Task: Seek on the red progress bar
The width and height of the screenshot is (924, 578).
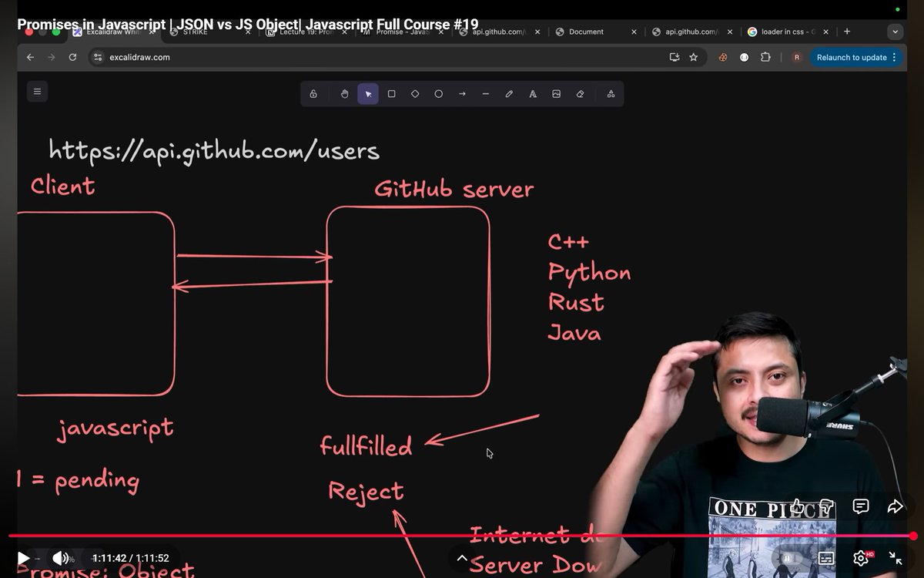Action: [x=460, y=536]
